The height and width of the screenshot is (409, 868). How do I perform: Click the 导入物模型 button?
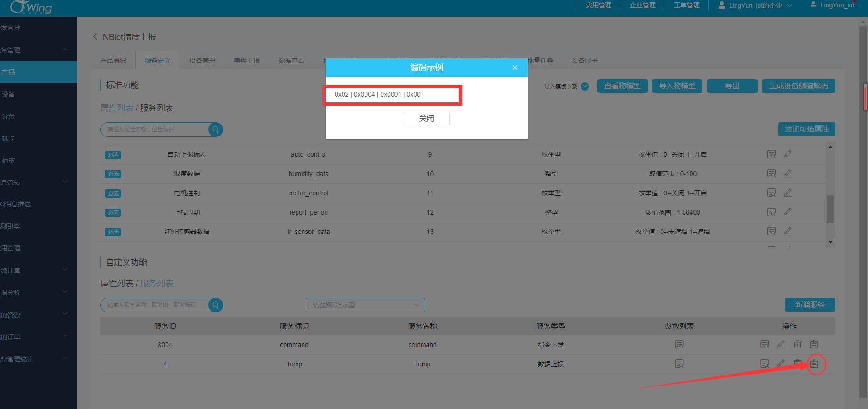pyautogui.click(x=677, y=86)
